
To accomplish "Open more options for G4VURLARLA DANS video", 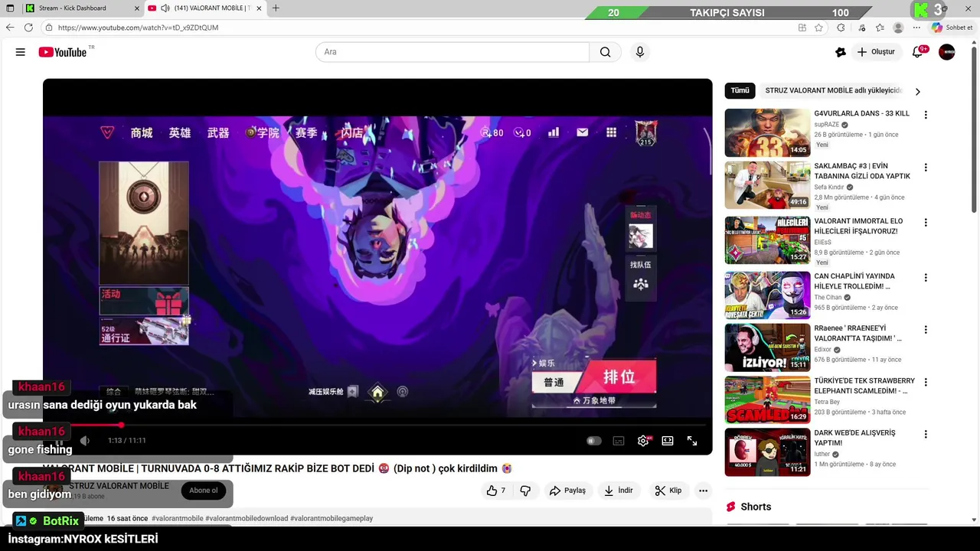I will 926,115.
